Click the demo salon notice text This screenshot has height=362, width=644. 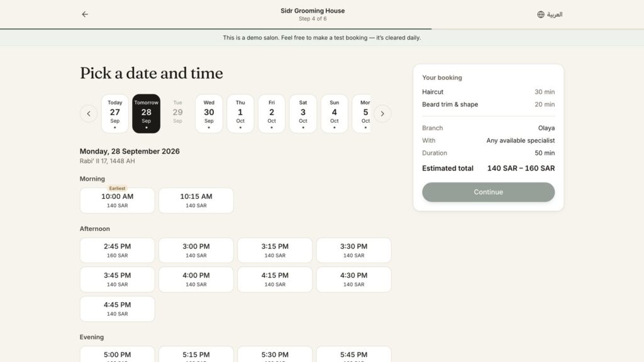tap(322, 37)
